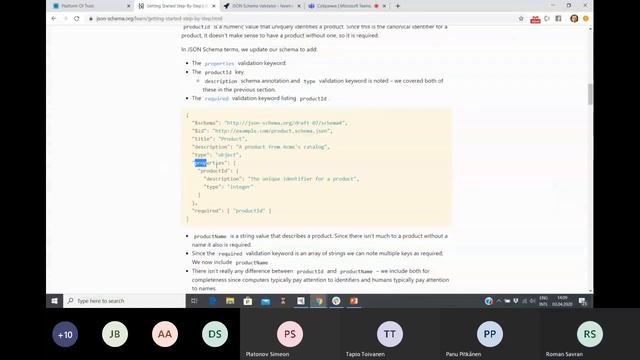This screenshot has width=640, height=360.
Task: Select Tapio Toivanen participant tile
Action: pos(390,334)
